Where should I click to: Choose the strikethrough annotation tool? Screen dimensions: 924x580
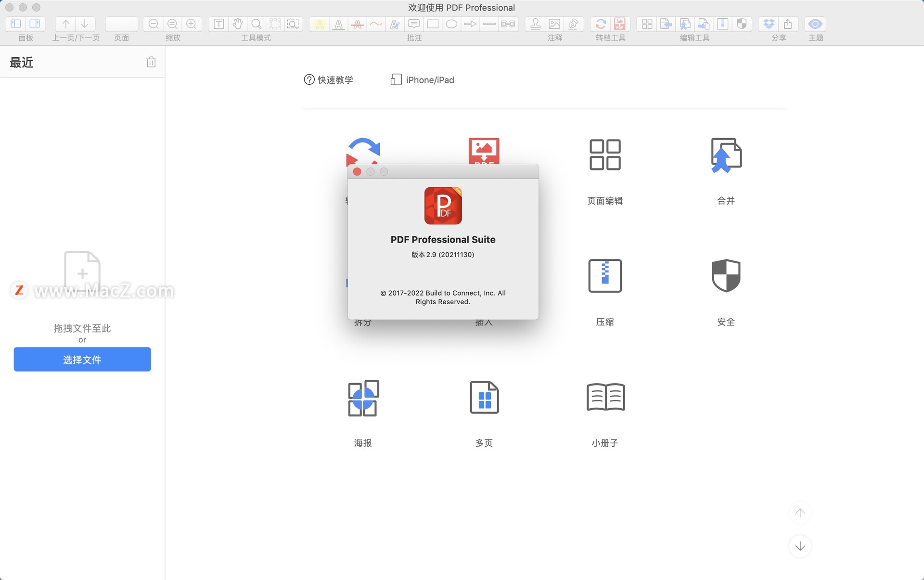coord(358,24)
